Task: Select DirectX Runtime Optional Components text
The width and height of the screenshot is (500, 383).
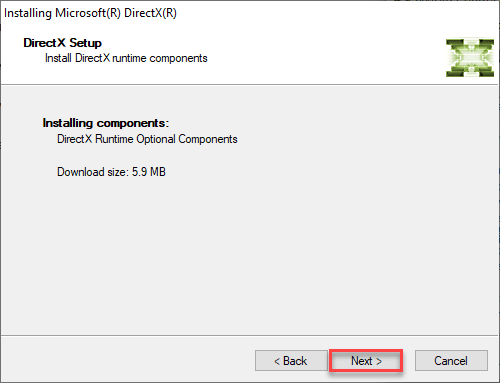Action: (x=147, y=139)
